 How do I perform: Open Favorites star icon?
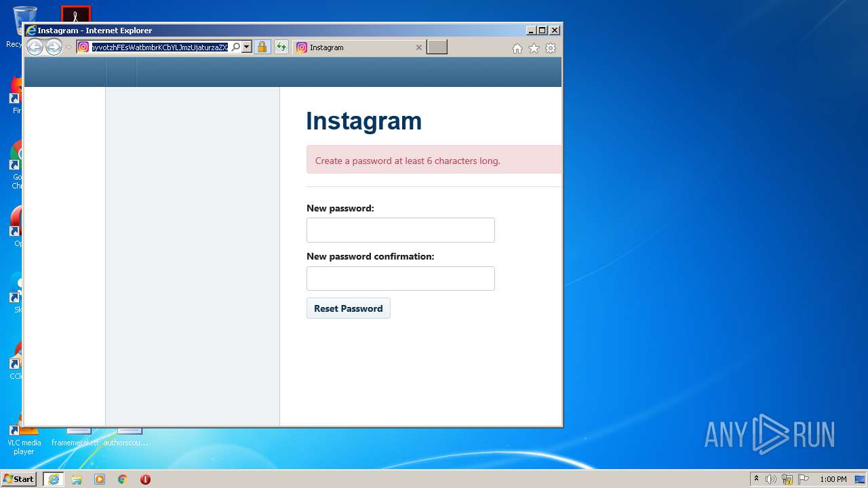534,48
